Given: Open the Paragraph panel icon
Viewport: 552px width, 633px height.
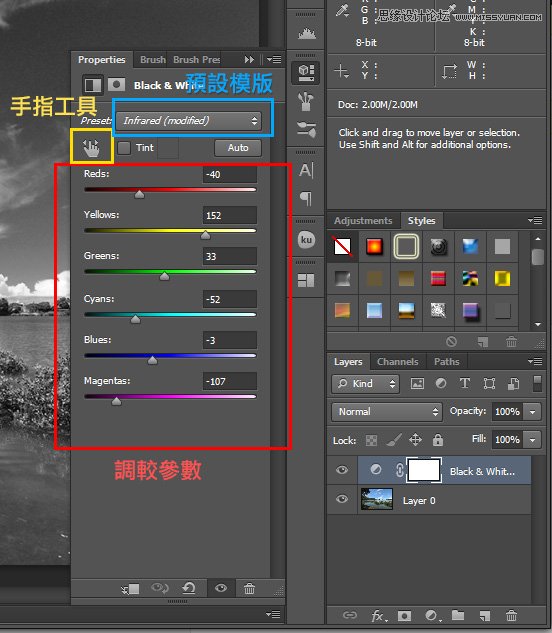Looking at the screenshot, I should point(306,198).
